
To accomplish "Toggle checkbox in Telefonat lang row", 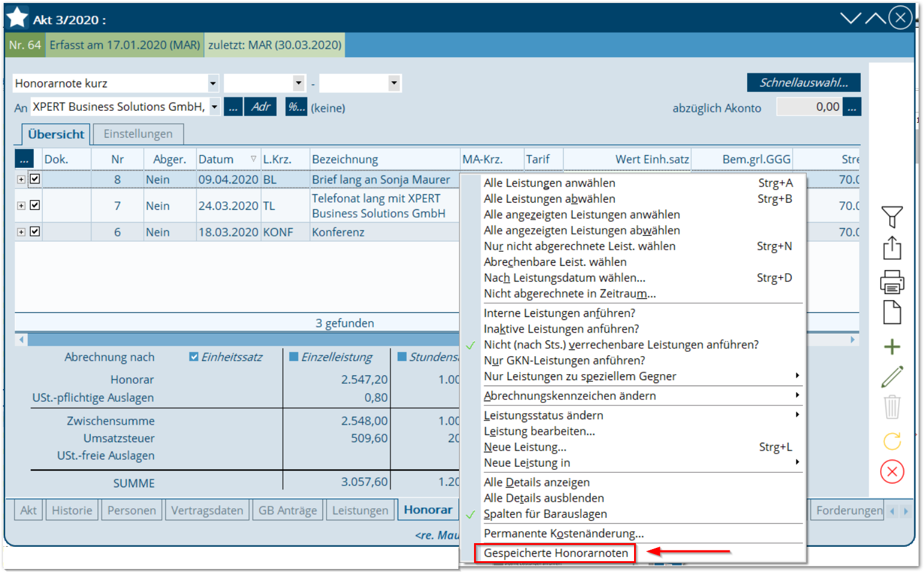I will tap(35, 205).
